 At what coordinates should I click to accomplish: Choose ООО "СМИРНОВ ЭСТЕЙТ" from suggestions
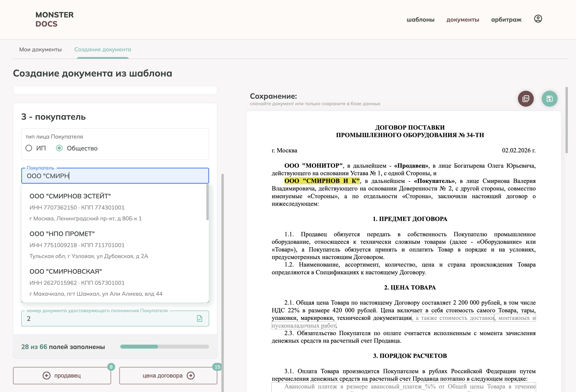(115, 207)
